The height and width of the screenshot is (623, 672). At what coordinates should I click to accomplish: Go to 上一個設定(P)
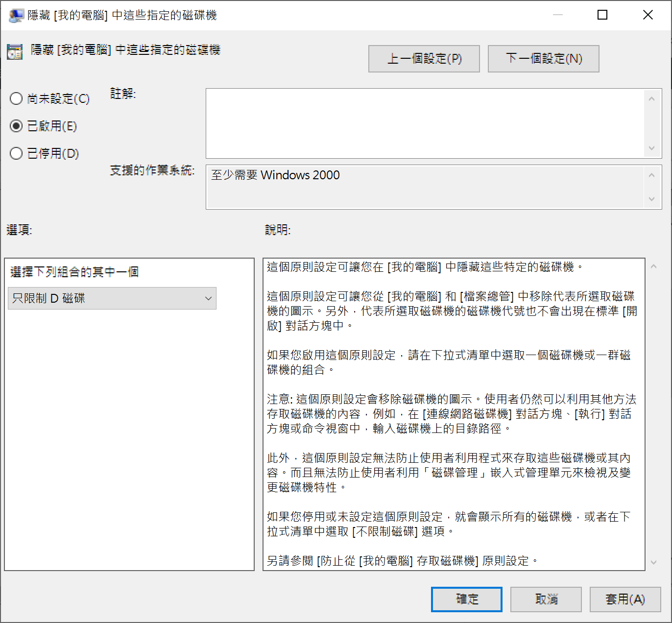coord(424,59)
